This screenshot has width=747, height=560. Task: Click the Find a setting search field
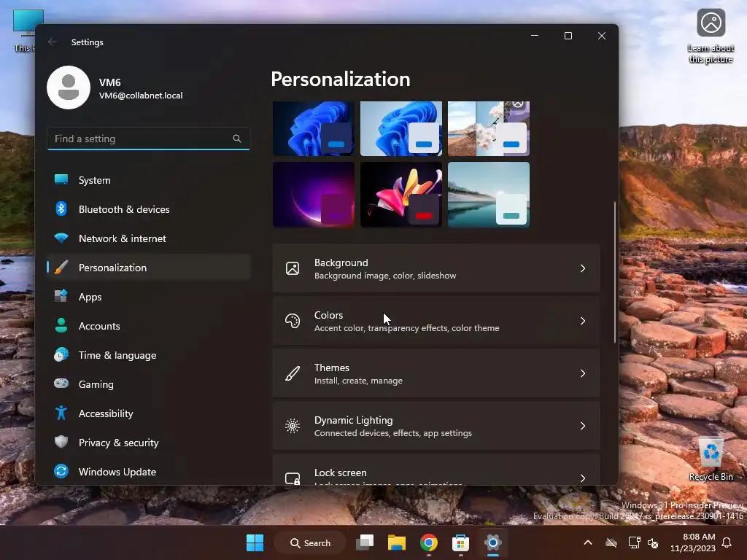tap(149, 139)
